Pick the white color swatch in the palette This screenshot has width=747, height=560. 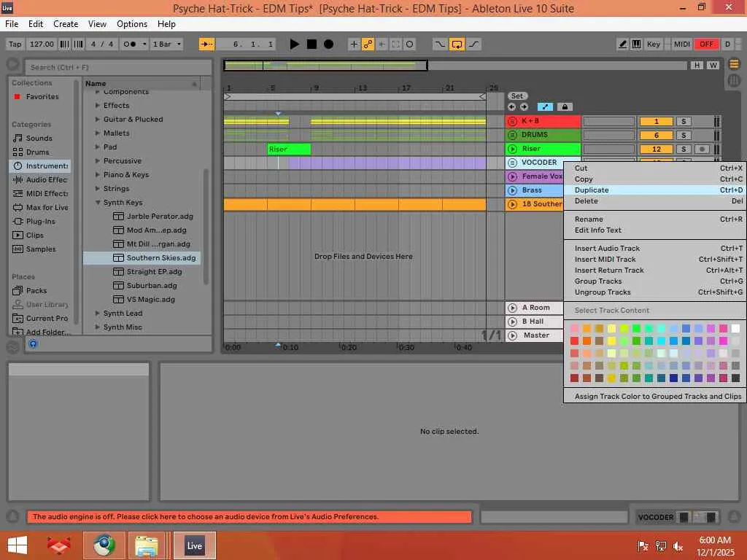(x=735, y=328)
